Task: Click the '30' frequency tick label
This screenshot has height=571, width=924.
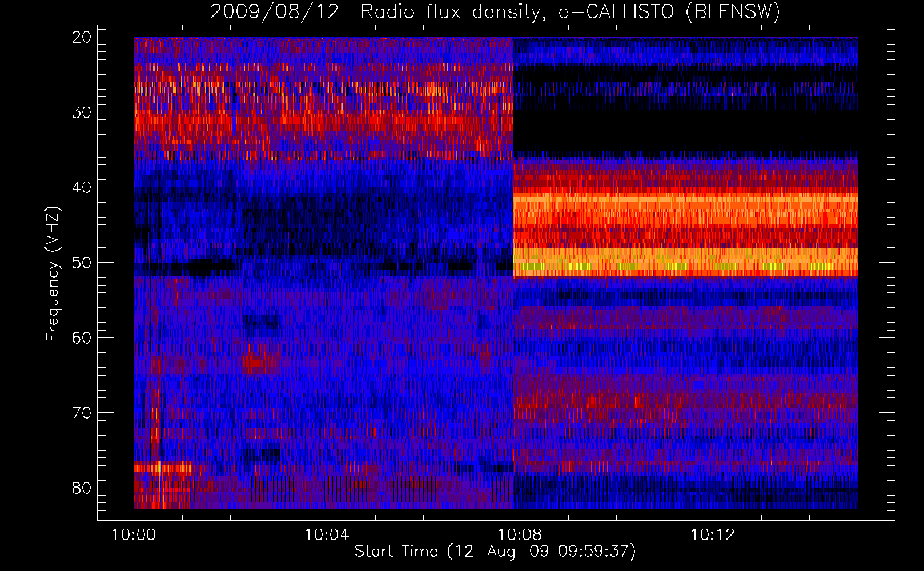Action: (x=82, y=112)
